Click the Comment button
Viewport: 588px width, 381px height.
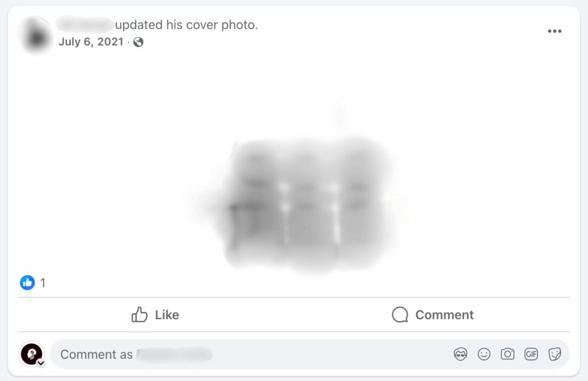pyautogui.click(x=433, y=314)
